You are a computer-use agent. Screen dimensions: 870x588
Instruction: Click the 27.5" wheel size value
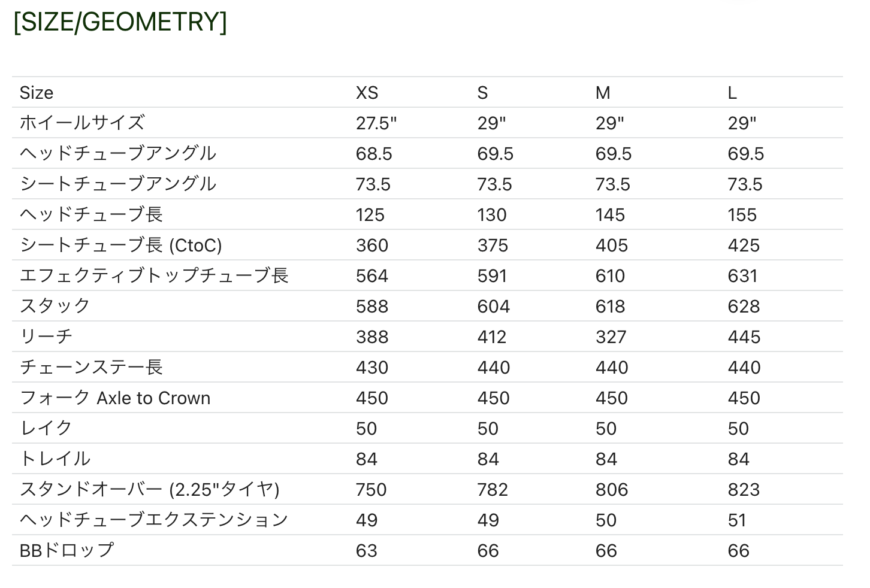coord(376,123)
